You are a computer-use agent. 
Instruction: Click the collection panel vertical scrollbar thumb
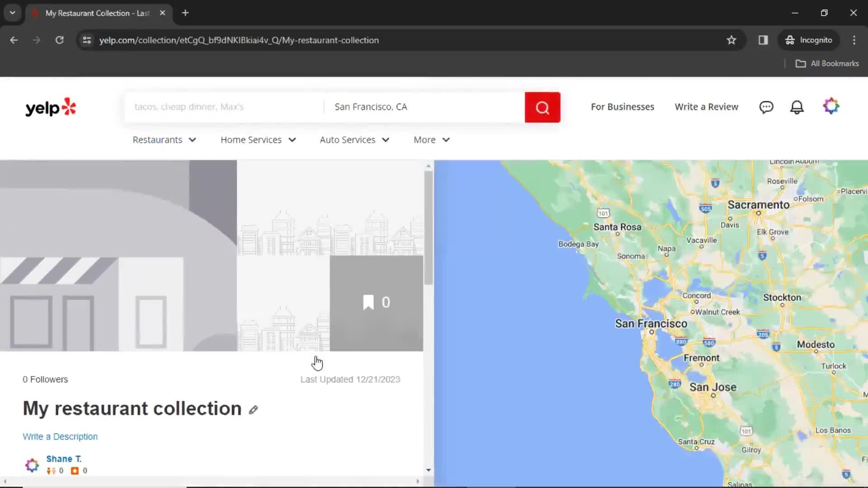point(428,228)
